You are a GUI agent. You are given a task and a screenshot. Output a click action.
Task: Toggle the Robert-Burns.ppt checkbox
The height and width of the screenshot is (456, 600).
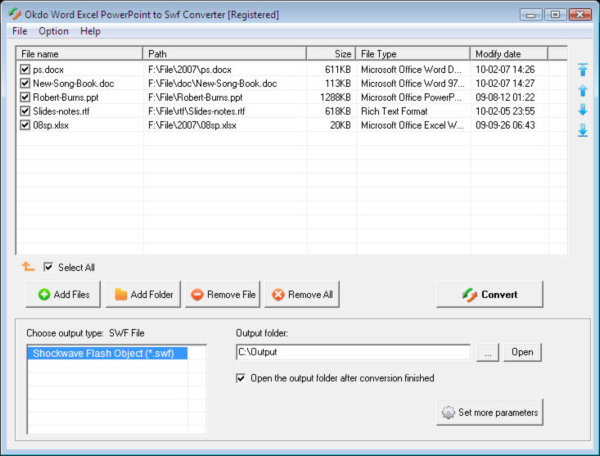point(25,97)
